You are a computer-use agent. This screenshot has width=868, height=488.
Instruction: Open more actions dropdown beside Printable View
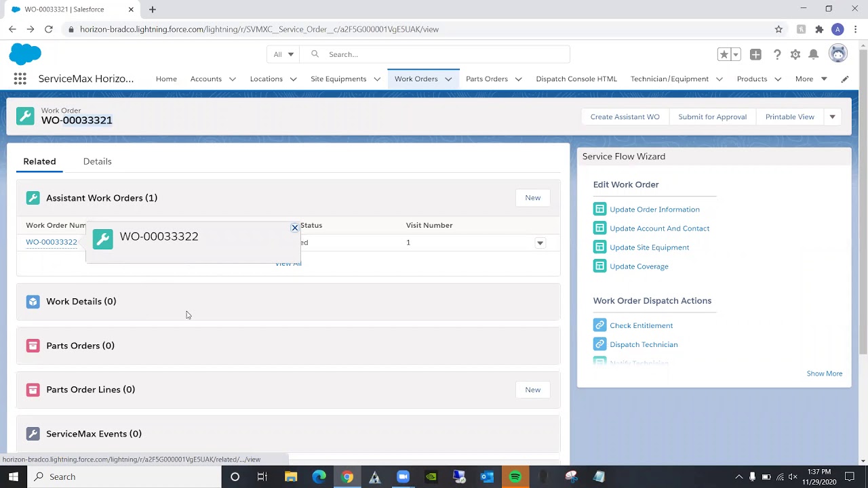[x=832, y=117]
